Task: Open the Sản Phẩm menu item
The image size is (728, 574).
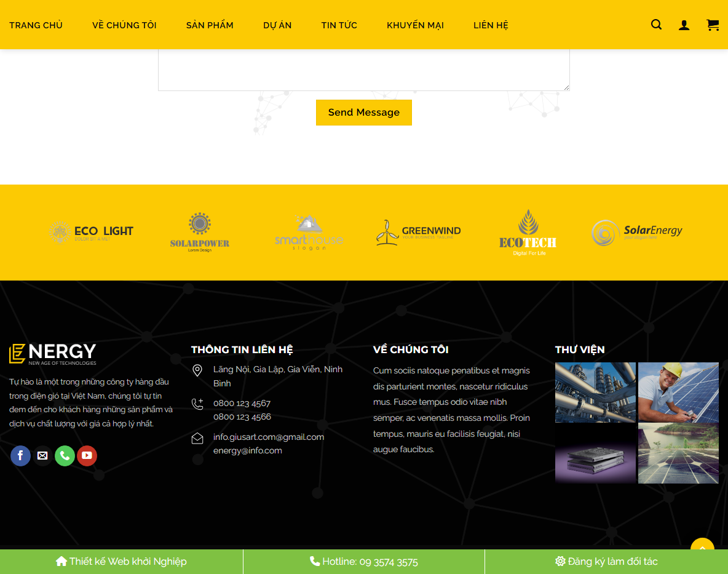Action: [x=210, y=25]
